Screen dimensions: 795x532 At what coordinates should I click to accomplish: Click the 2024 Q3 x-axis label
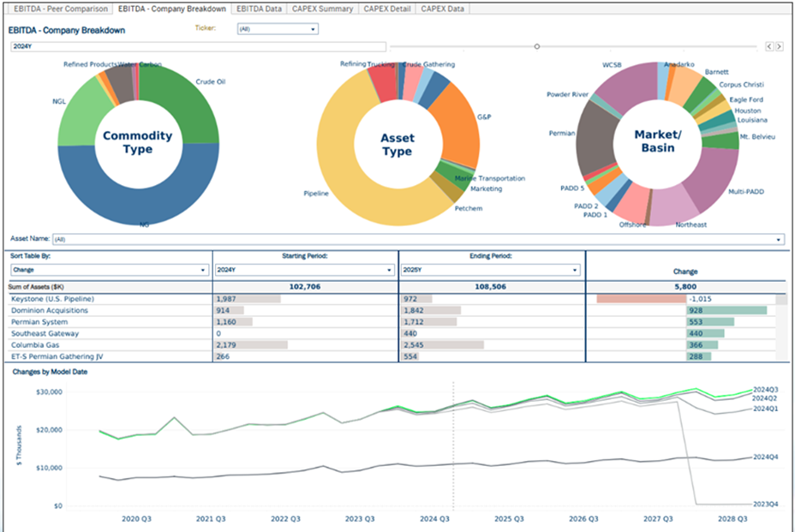tap(434, 519)
